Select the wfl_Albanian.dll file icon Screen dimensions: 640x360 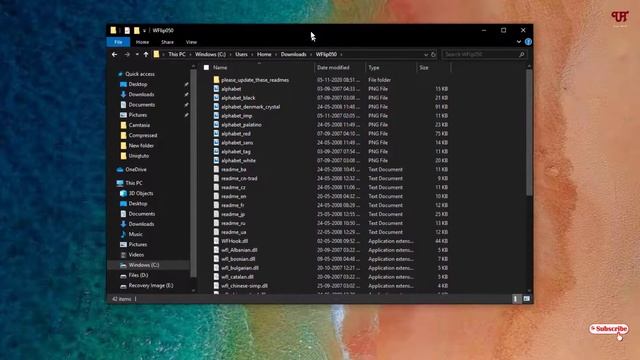click(x=216, y=250)
